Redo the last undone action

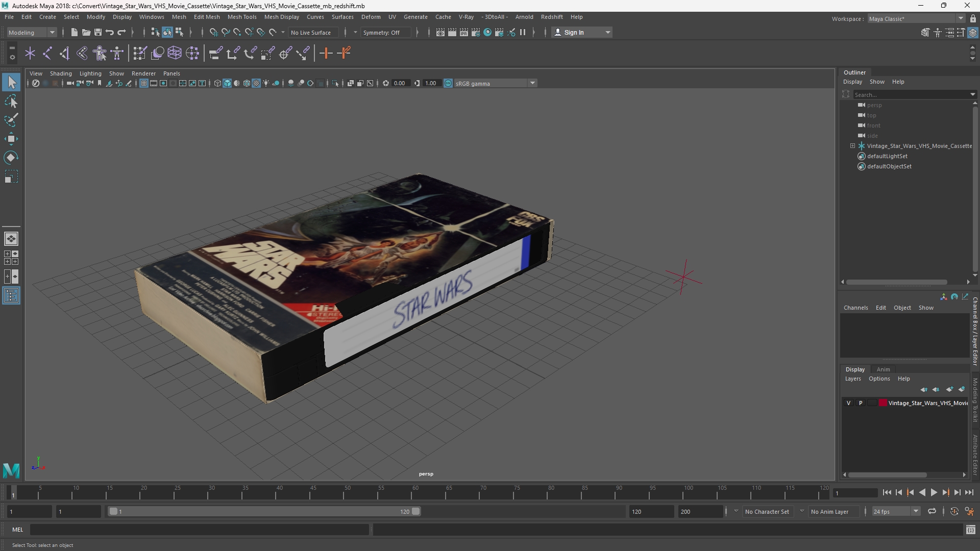(x=121, y=32)
